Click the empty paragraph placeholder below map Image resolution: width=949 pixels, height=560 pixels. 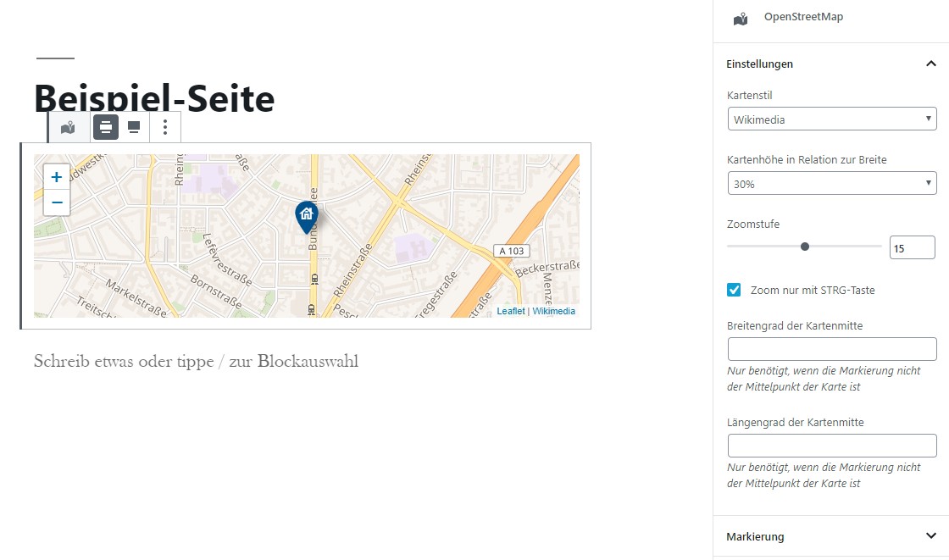pyautogui.click(x=196, y=362)
